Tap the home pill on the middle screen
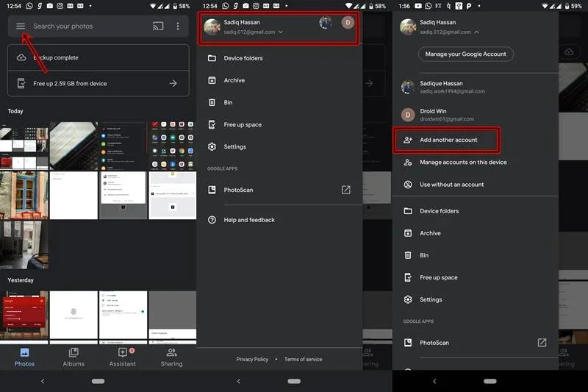This screenshot has height=392, width=588. point(294,381)
